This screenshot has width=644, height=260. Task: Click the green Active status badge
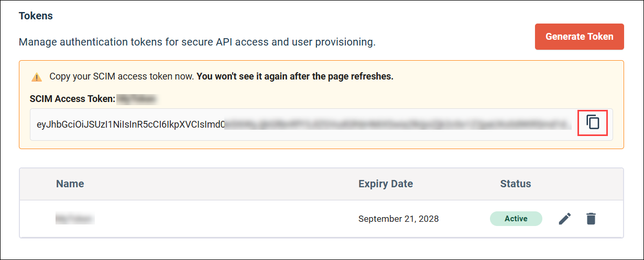(516, 219)
